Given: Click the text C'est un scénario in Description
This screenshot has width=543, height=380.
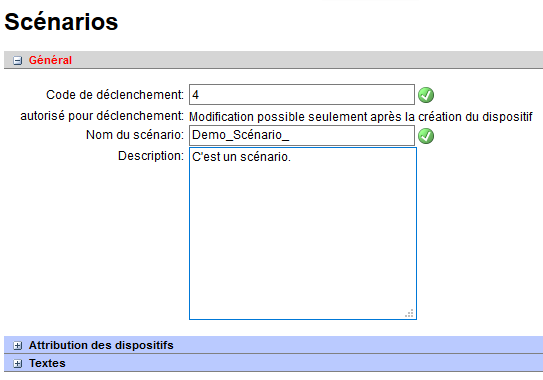Looking at the screenshot, I should tap(241, 157).
